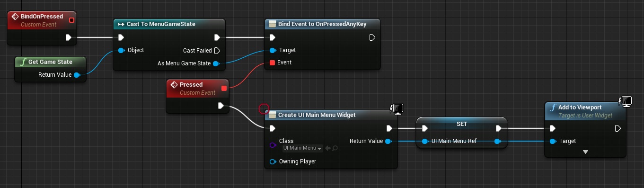
Task: Click the browse magnifier icon beside UI Main Menu
Action: pyautogui.click(x=335, y=148)
